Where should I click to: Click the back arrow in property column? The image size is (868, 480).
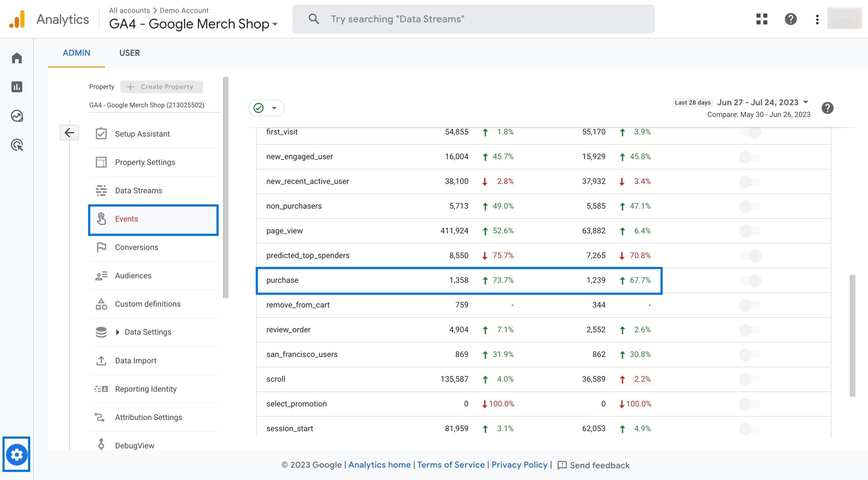(x=70, y=133)
